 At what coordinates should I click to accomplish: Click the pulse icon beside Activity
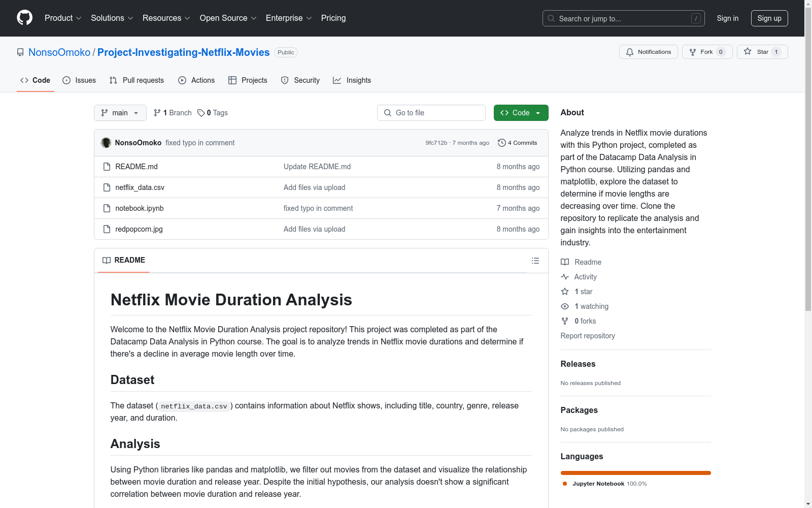click(565, 277)
